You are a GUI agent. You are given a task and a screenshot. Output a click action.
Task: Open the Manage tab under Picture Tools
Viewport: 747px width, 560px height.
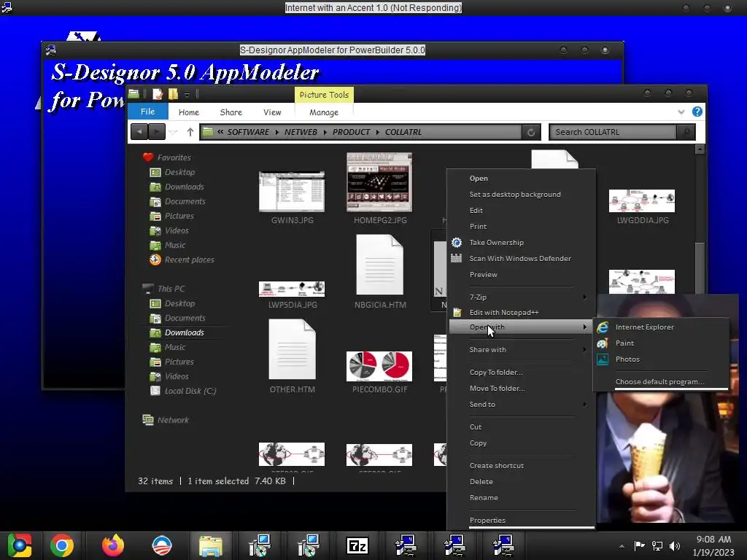coord(324,112)
